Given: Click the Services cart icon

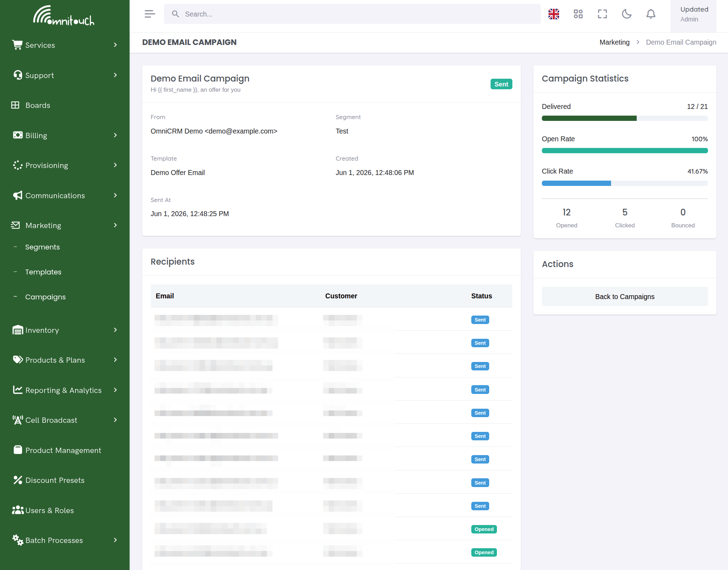Looking at the screenshot, I should click(x=17, y=45).
